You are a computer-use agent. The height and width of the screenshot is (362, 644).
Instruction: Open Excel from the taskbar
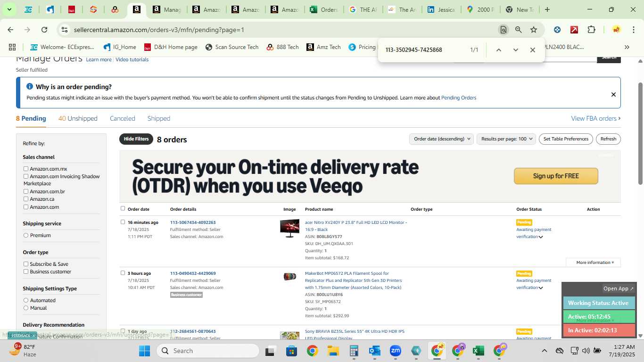pyautogui.click(x=478, y=351)
